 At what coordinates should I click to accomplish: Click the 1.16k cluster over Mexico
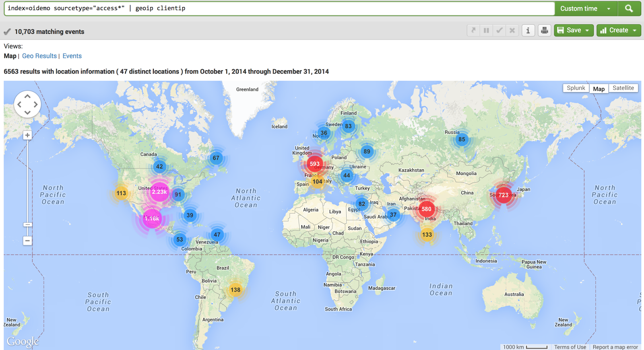pos(152,218)
